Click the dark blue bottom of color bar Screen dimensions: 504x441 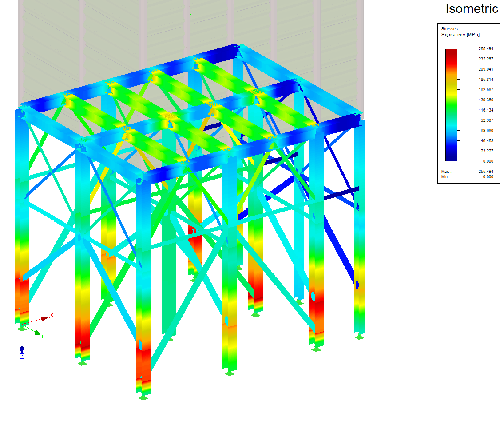point(451,155)
